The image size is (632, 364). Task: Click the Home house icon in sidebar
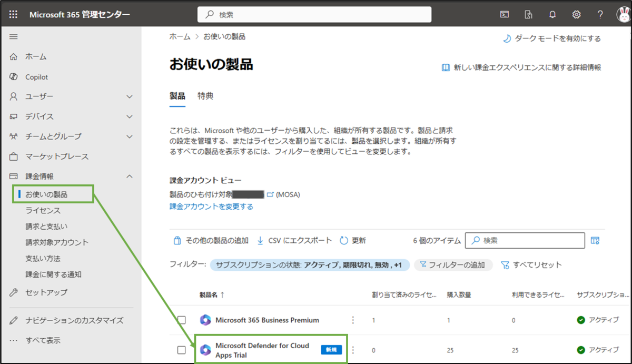point(14,56)
